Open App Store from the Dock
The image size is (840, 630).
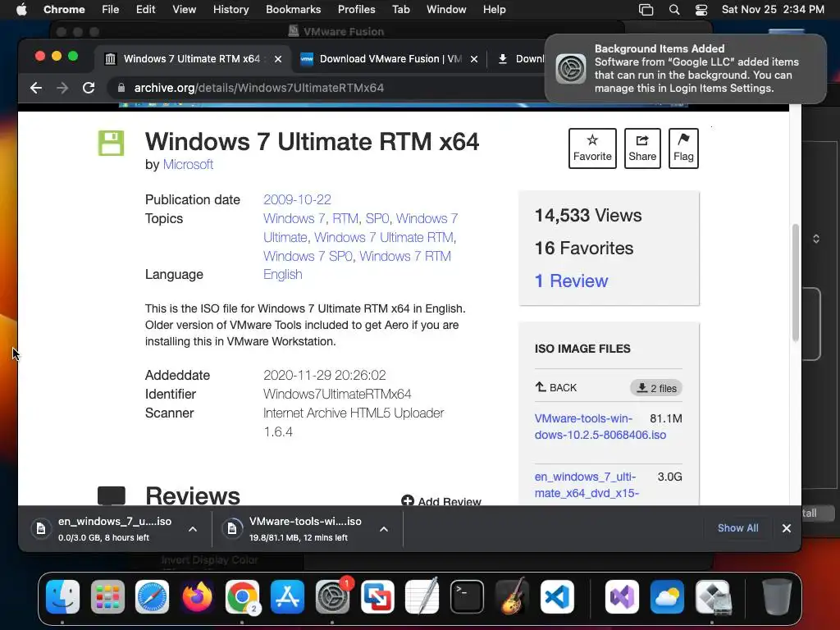[287, 597]
